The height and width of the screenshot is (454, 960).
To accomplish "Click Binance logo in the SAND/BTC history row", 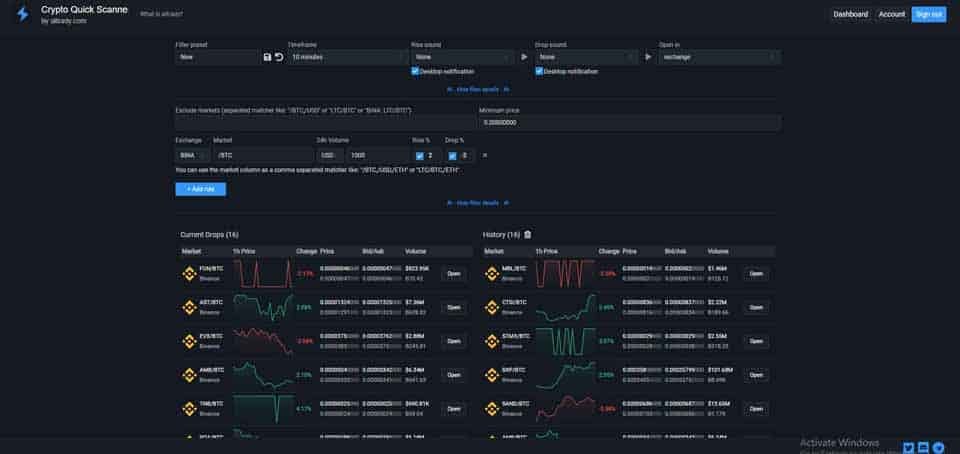I will tap(492, 408).
